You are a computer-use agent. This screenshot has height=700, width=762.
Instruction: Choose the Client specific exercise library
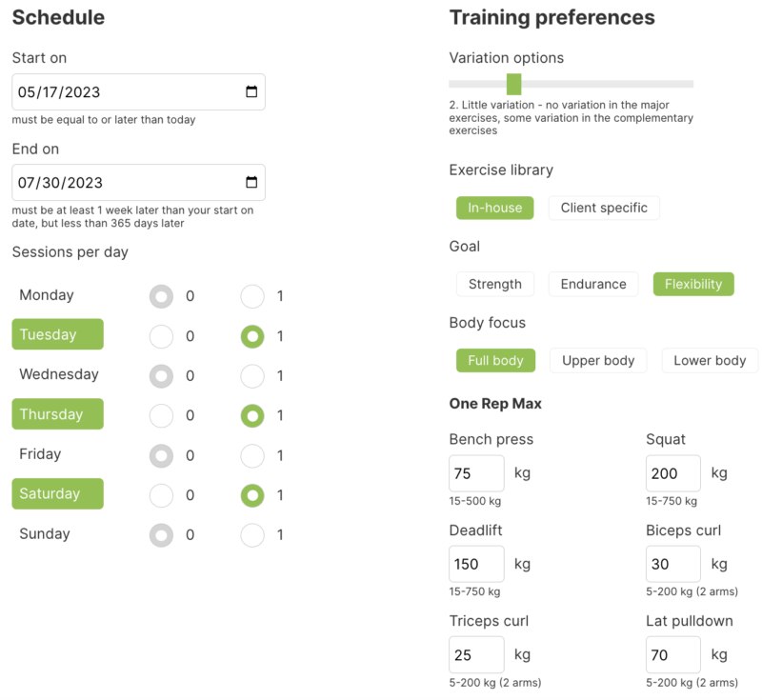coord(604,208)
